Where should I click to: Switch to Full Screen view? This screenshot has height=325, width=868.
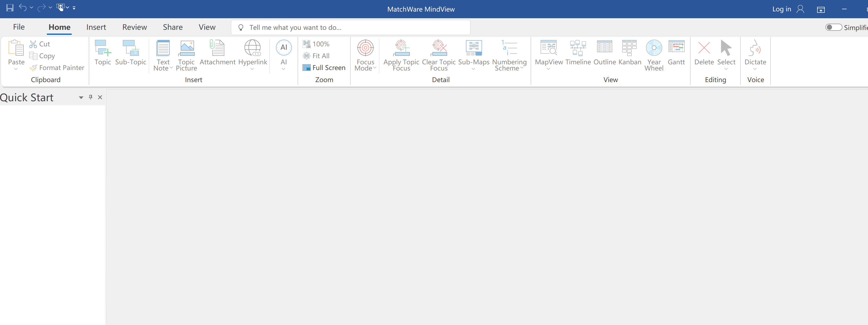[324, 68]
